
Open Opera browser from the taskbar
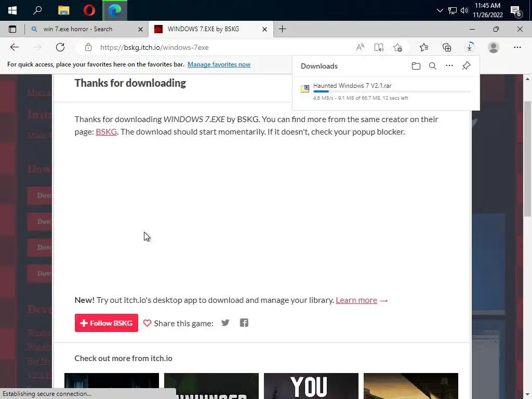(89, 10)
